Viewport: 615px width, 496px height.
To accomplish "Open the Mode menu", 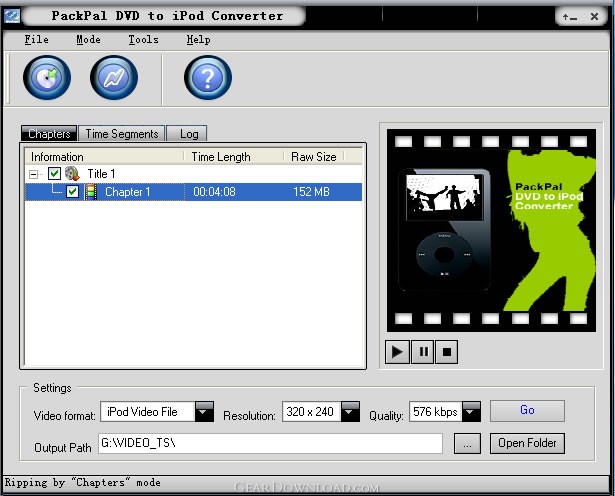I will pos(88,40).
